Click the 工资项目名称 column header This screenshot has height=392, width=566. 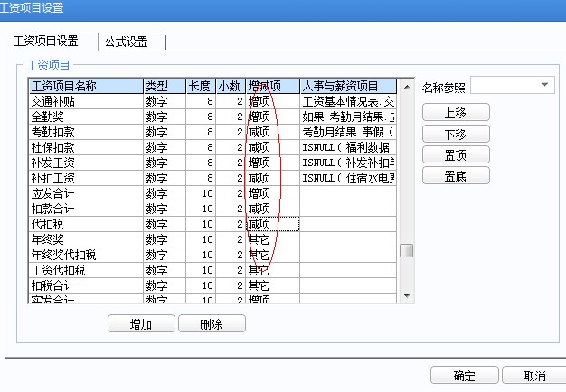click(x=85, y=86)
